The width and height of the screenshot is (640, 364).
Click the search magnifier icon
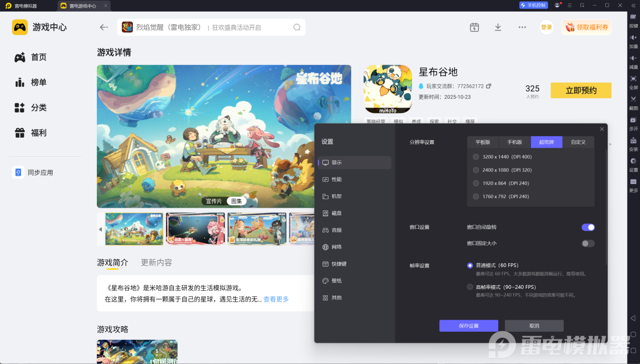pos(297,27)
